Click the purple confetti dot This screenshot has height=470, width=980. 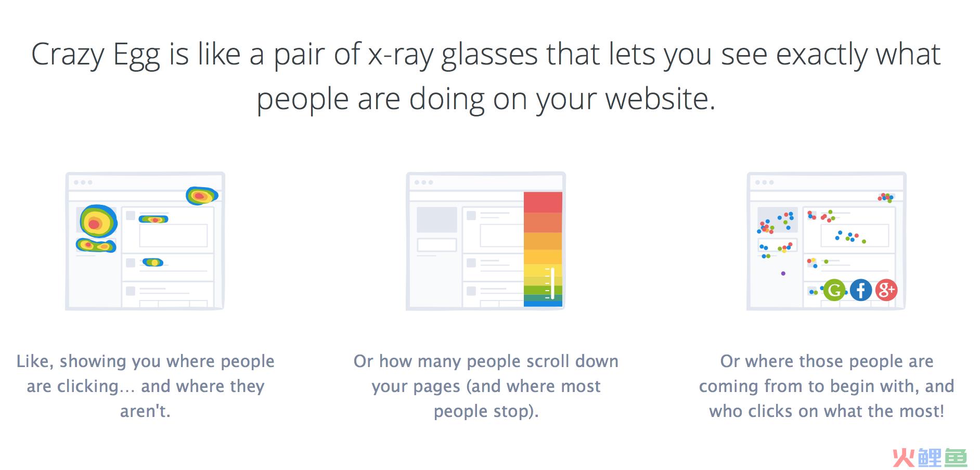pyautogui.click(x=783, y=273)
